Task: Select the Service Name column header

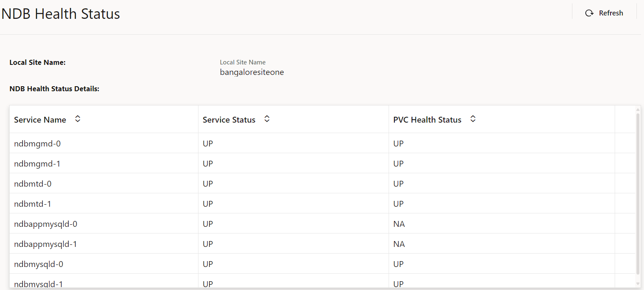Action: pos(40,120)
